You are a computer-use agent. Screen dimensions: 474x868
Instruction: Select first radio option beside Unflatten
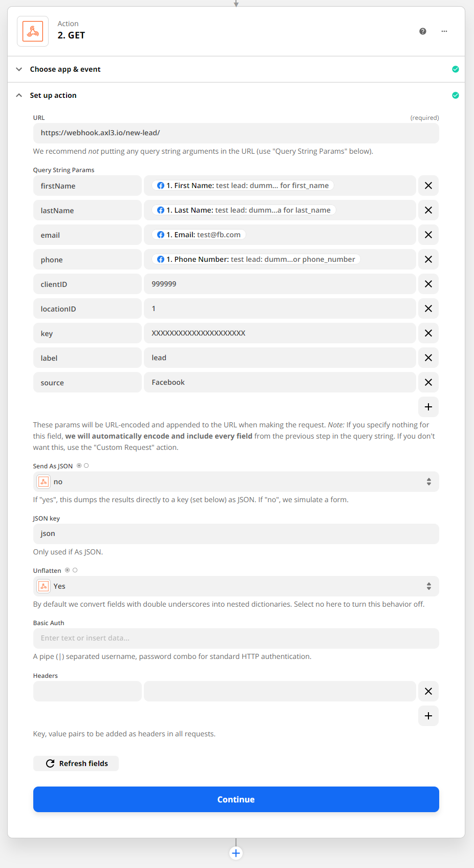coord(68,570)
